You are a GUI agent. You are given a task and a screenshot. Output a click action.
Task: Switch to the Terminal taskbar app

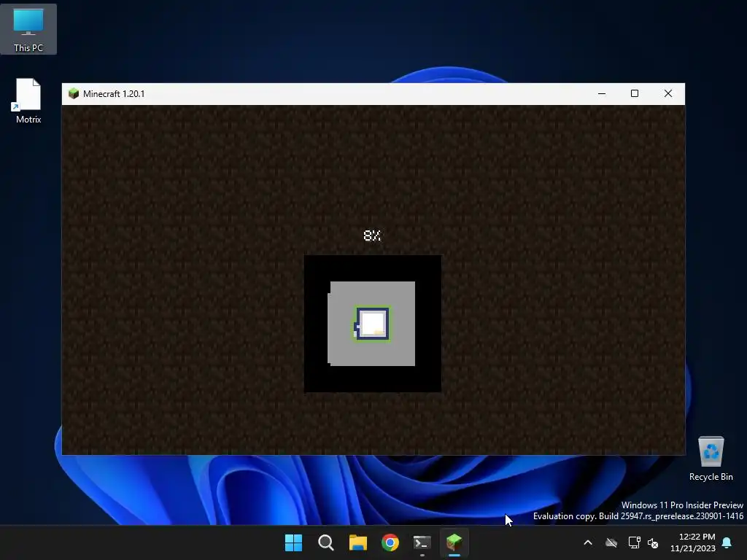tap(422, 542)
